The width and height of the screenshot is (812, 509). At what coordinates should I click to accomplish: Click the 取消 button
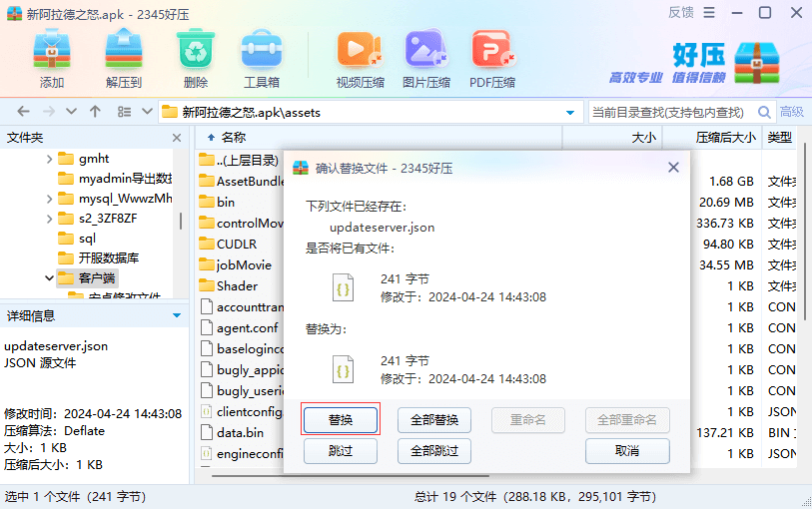coord(627,451)
